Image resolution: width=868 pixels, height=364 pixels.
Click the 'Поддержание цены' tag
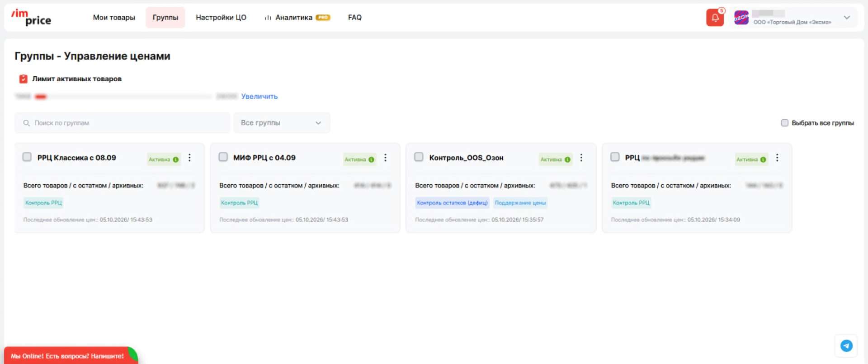(520, 203)
